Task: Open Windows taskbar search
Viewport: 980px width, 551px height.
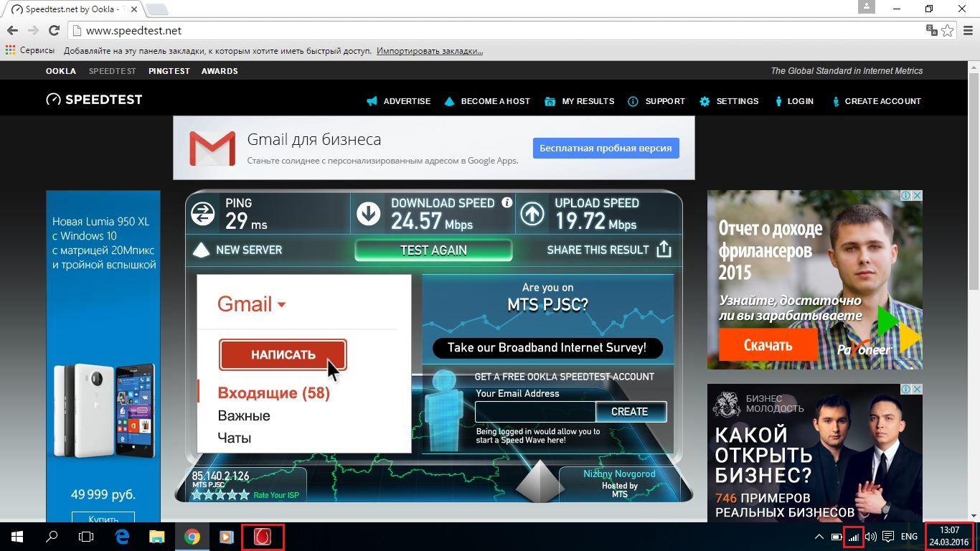Action: 52,537
